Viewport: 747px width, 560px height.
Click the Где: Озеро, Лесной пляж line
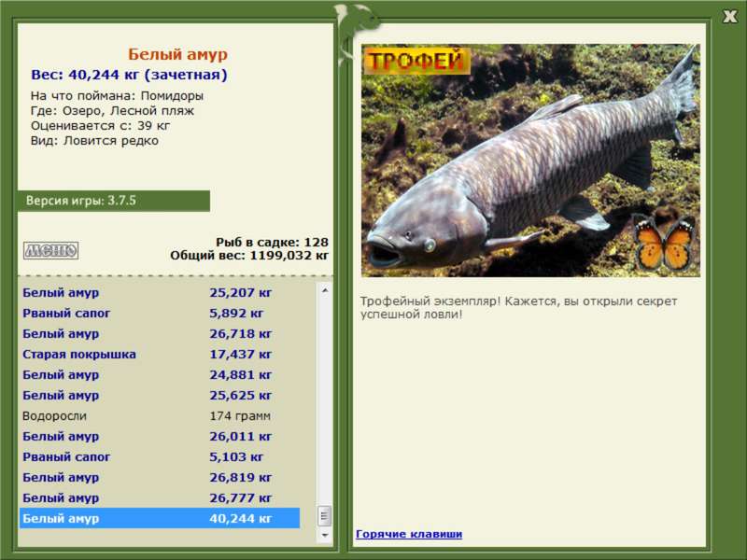click(x=112, y=111)
